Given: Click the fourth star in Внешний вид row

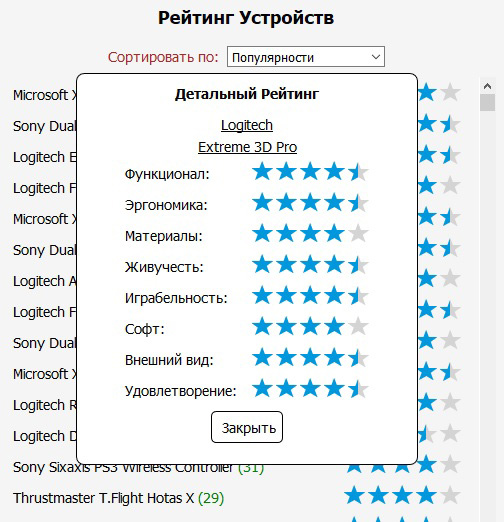Looking at the screenshot, I should (x=334, y=358).
